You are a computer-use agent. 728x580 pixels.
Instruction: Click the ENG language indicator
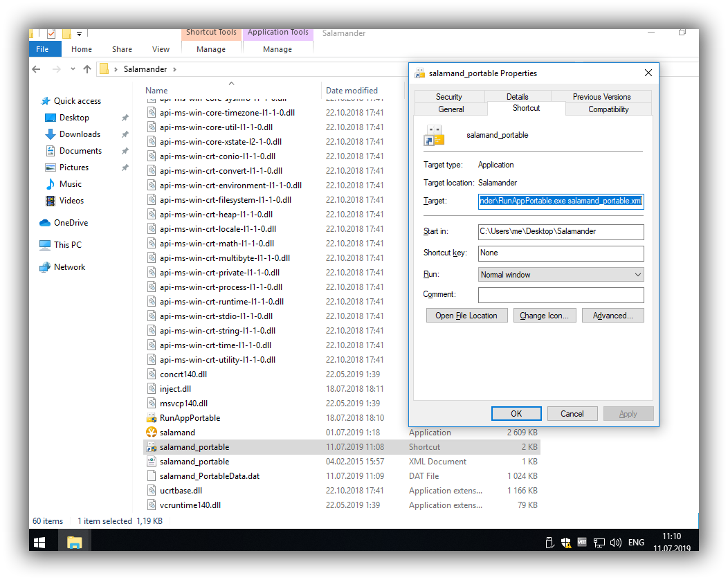pos(636,543)
